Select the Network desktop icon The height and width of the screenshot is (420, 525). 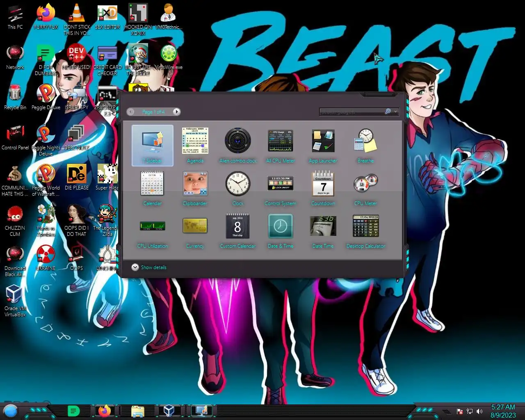pos(15,57)
